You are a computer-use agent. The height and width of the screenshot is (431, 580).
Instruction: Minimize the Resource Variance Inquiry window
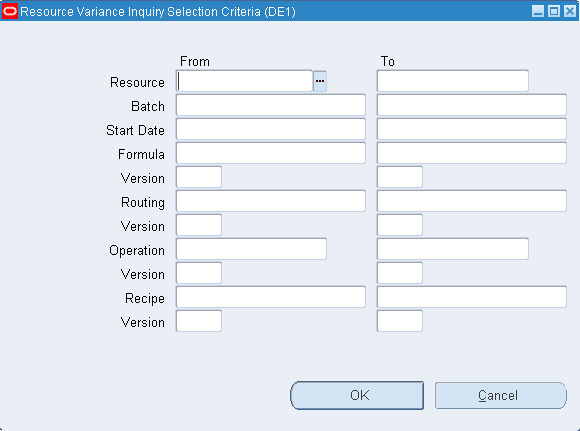coord(538,11)
